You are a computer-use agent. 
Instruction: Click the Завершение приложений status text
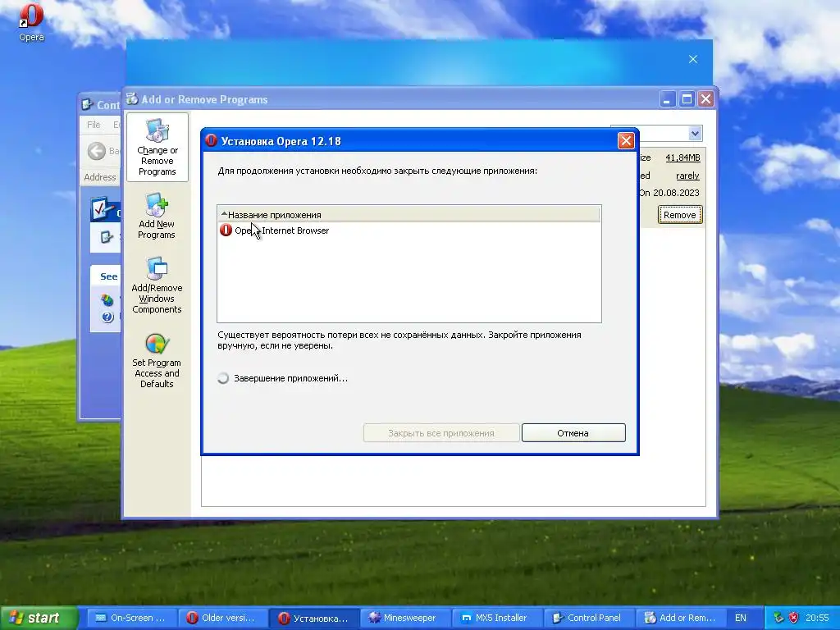point(291,378)
